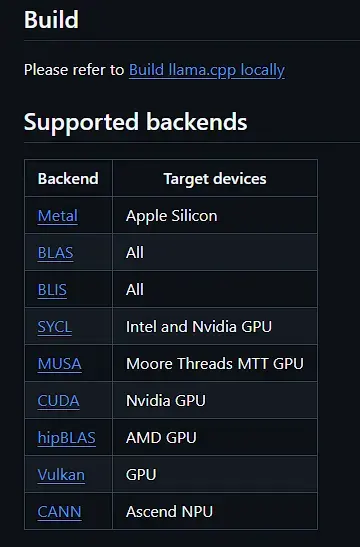Select the Backend column header cell
360x547 pixels.
coord(68,178)
